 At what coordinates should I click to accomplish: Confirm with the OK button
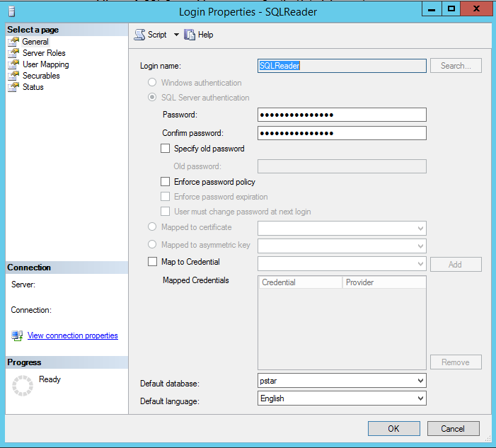394,429
